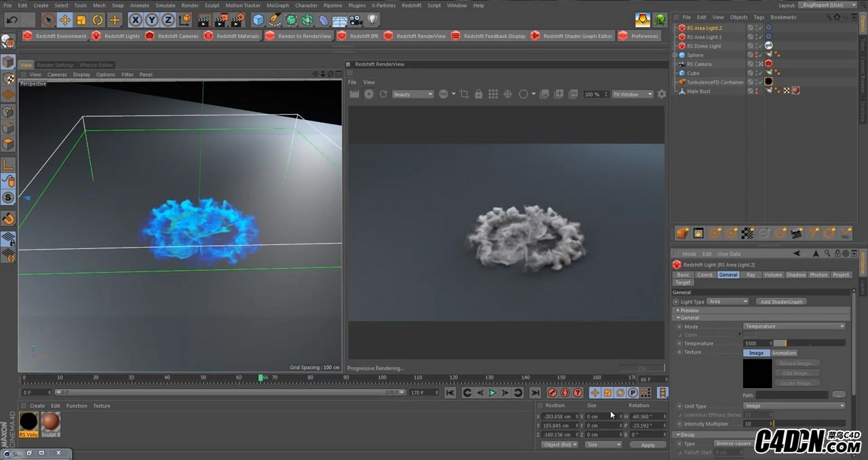The width and height of the screenshot is (868, 460).
Task: Lock the RenderView camera
Action: pos(479,94)
